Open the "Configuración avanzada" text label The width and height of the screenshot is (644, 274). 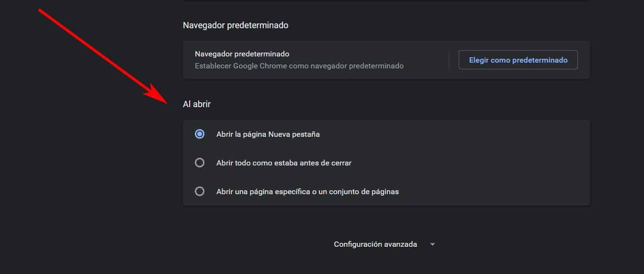tap(375, 244)
